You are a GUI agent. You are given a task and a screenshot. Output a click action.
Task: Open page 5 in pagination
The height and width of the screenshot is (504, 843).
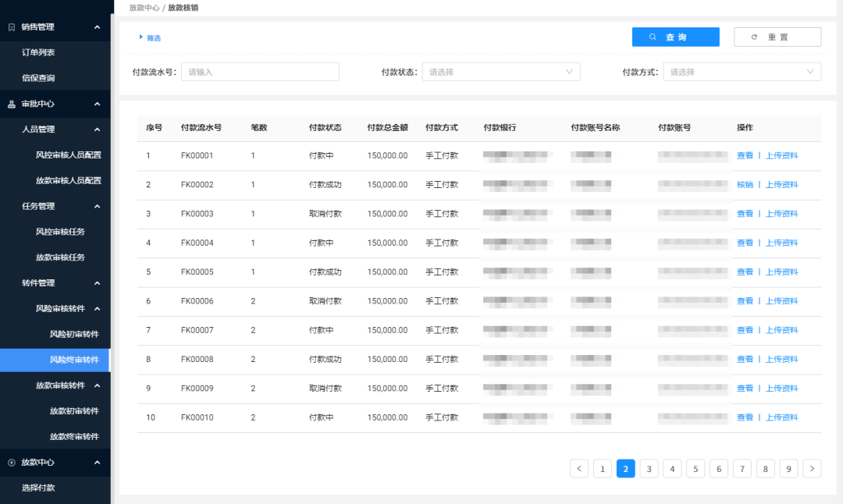point(695,468)
